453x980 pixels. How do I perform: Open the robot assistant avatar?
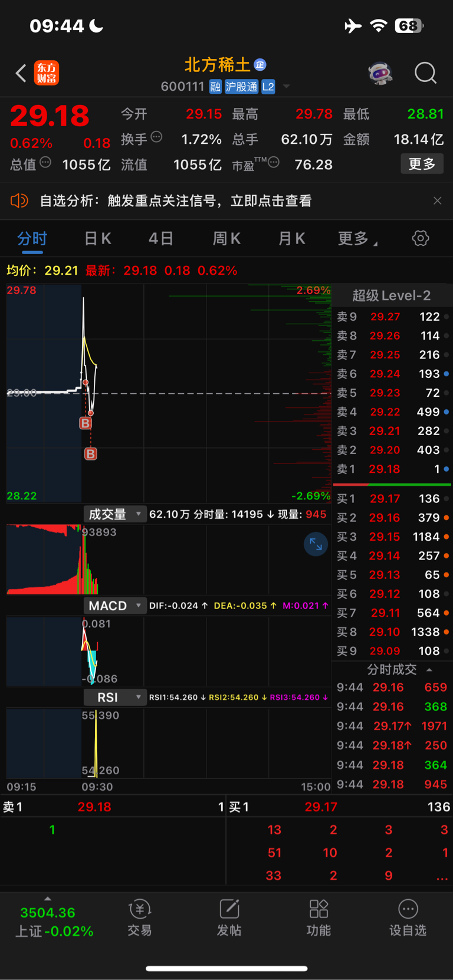[380, 73]
